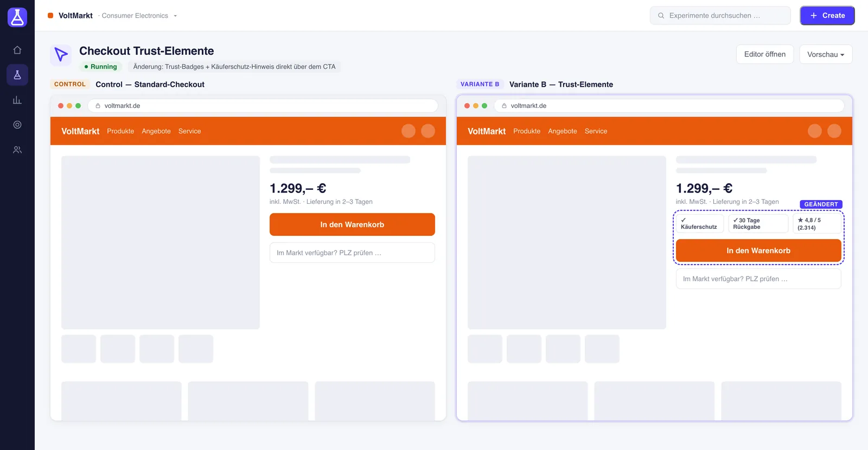Click the Checkout Trust-Elemente title
Image resolution: width=868 pixels, height=450 pixels.
pyautogui.click(x=146, y=51)
